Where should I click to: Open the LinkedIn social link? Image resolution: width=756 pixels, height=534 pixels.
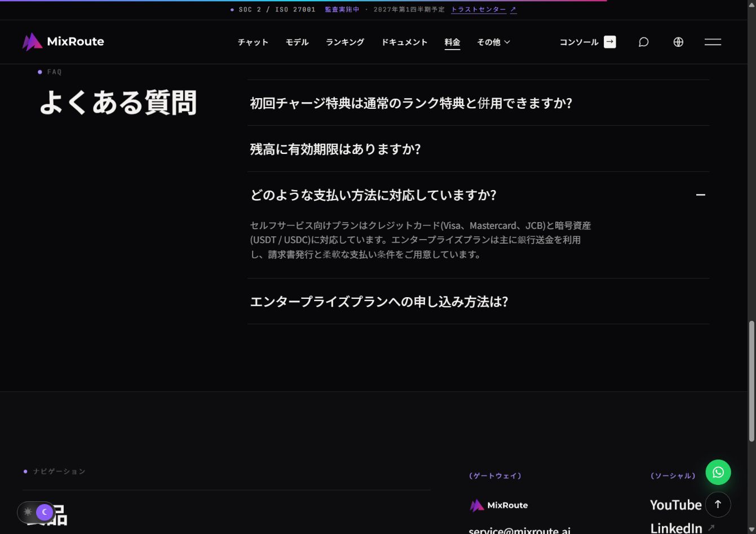pyautogui.click(x=682, y=528)
